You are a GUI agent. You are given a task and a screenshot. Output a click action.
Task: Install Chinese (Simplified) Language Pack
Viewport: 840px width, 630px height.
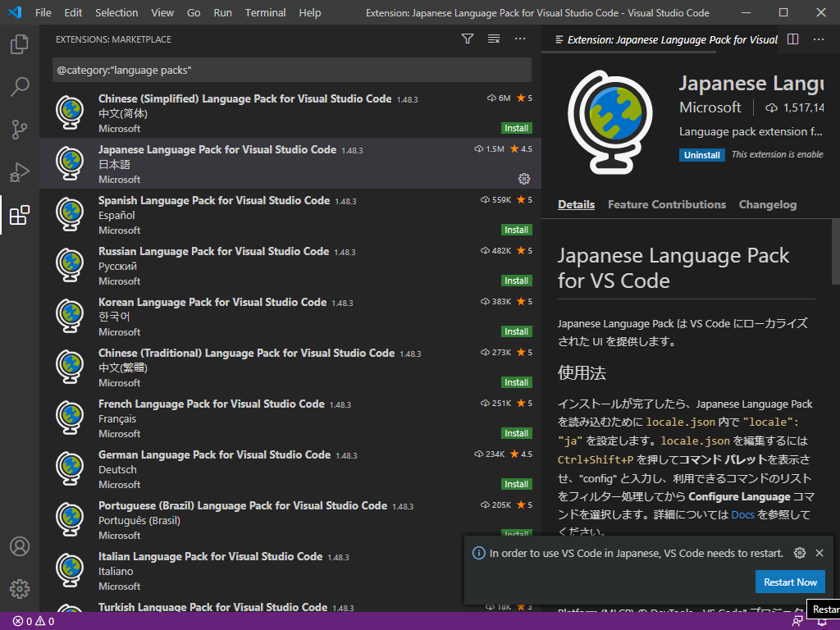517,128
